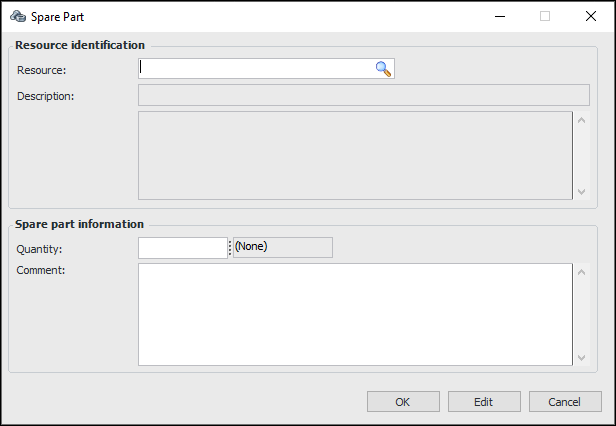Click Comment box scroll up arrow
This screenshot has width=616, height=426.
(581, 272)
